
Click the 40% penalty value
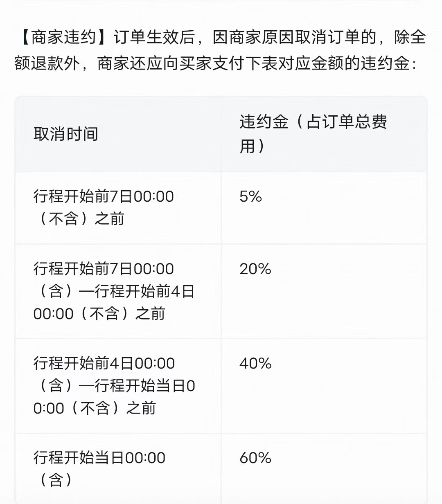(255, 363)
